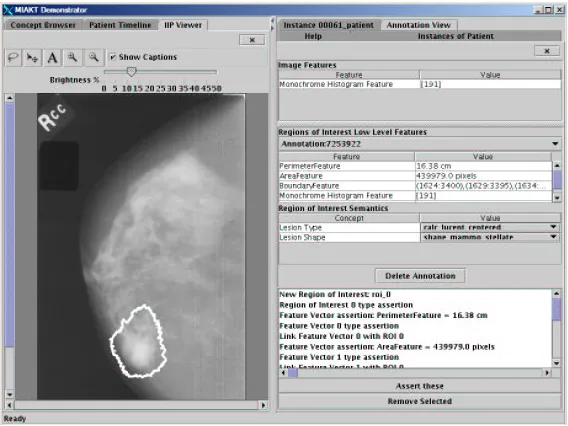
Task: Click the image viewer scroll right arrow
Action: click(263, 405)
